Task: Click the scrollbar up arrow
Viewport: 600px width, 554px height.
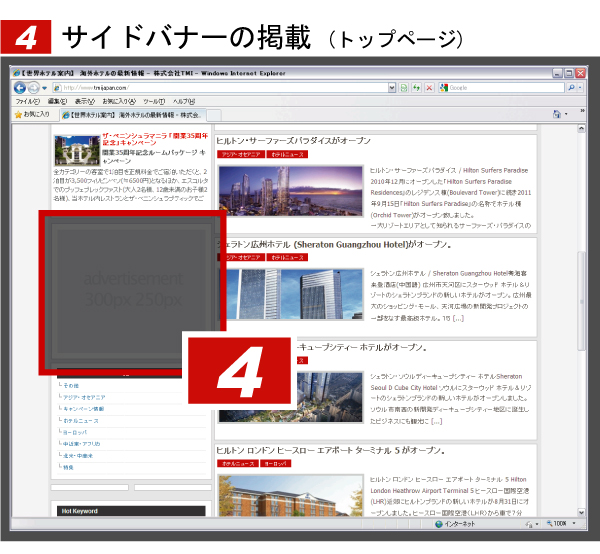Action: click(x=581, y=129)
